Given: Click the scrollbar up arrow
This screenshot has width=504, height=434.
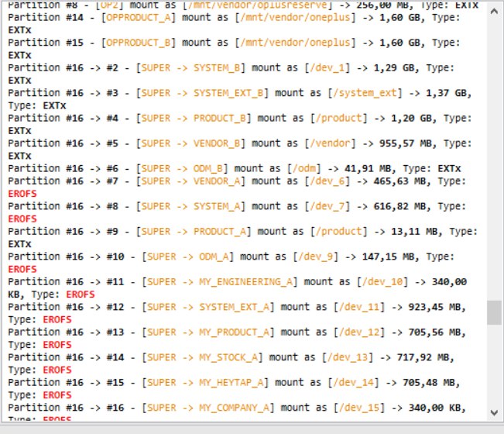Looking at the screenshot, I should pos(494,12).
